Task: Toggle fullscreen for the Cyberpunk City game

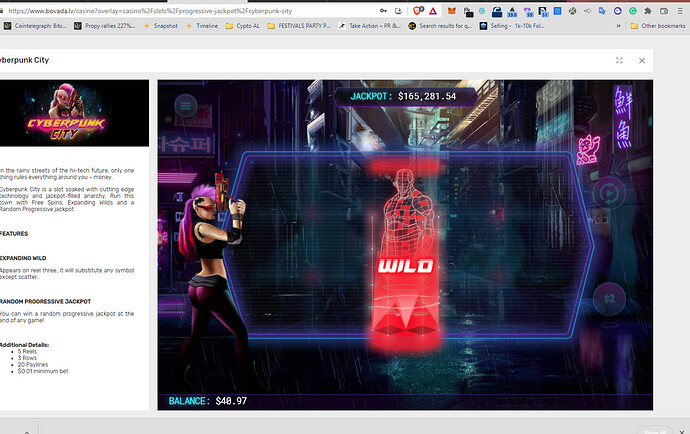Action: coord(619,60)
